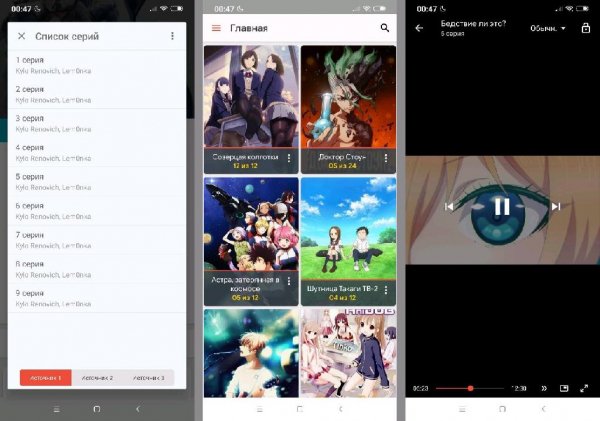
Task: Open the Доктор Стоун poster
Action: [x=348, y=96]
